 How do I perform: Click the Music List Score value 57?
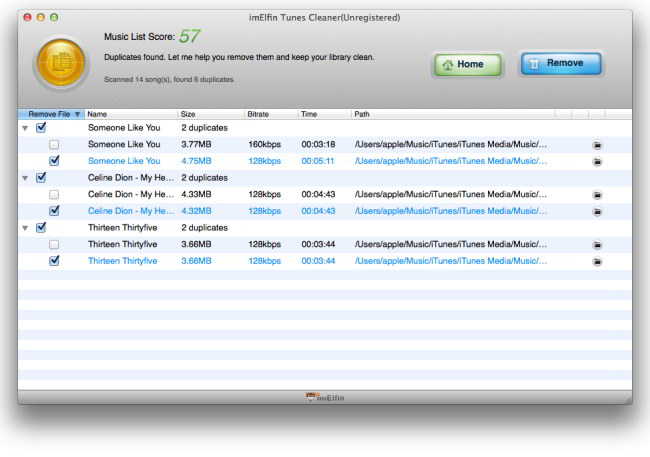click(189, 36)
